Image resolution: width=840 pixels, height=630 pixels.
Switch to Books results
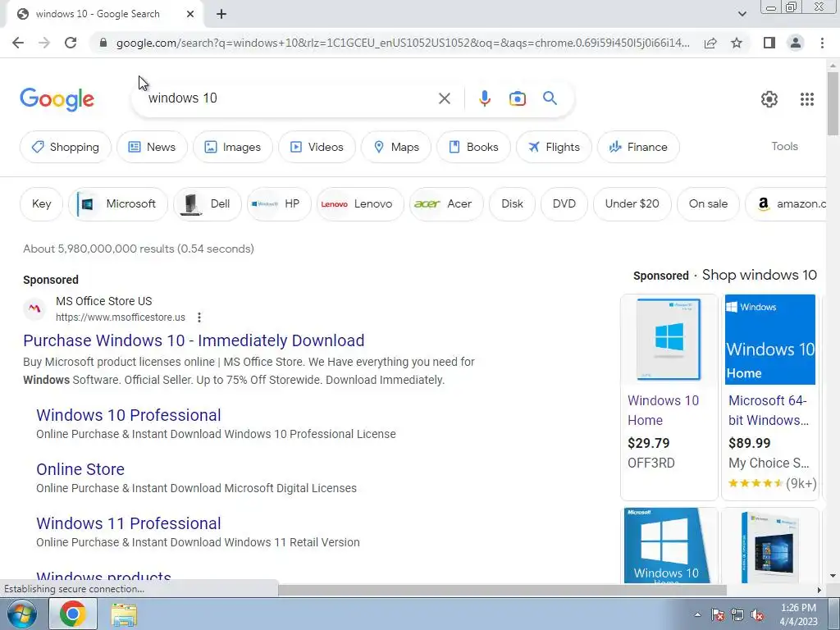tap(473, 147)
